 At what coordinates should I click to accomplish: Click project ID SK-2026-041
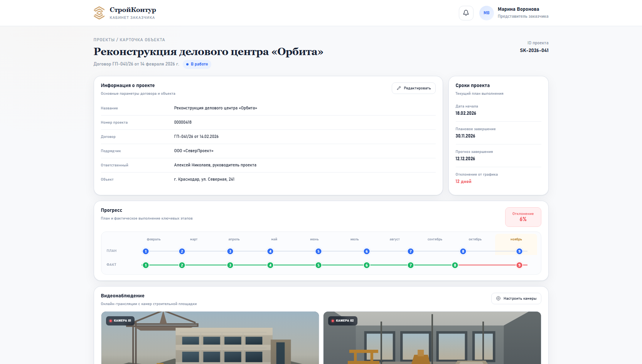point(534,50)
